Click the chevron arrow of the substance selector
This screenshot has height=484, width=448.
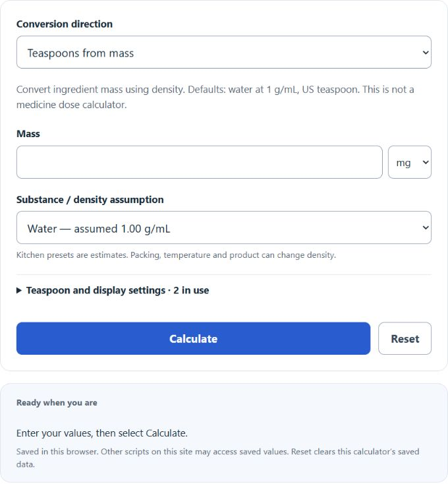point(426,227)
